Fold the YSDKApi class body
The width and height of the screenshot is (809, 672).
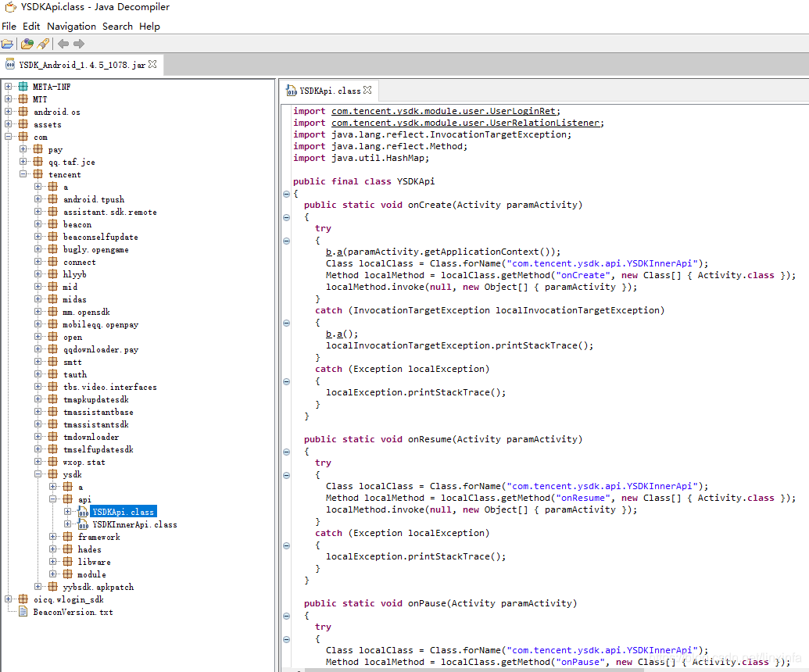tap(288, 192)
